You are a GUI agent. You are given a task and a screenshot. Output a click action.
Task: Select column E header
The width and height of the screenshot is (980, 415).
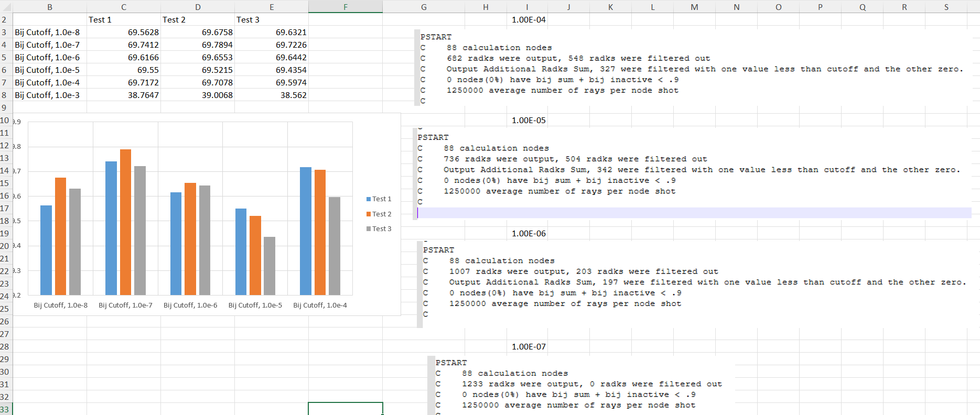coord(272,7)
